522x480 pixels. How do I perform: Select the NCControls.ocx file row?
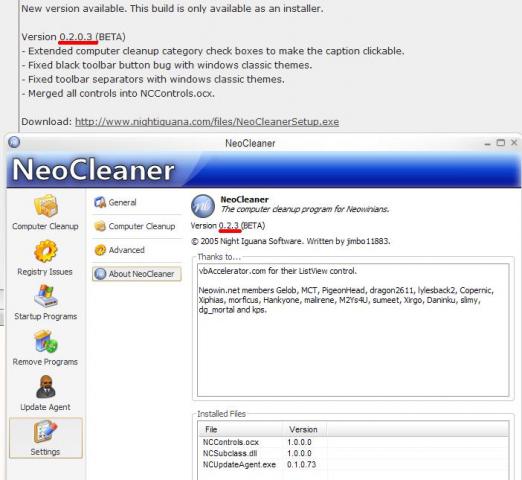(x=353, y=442)
